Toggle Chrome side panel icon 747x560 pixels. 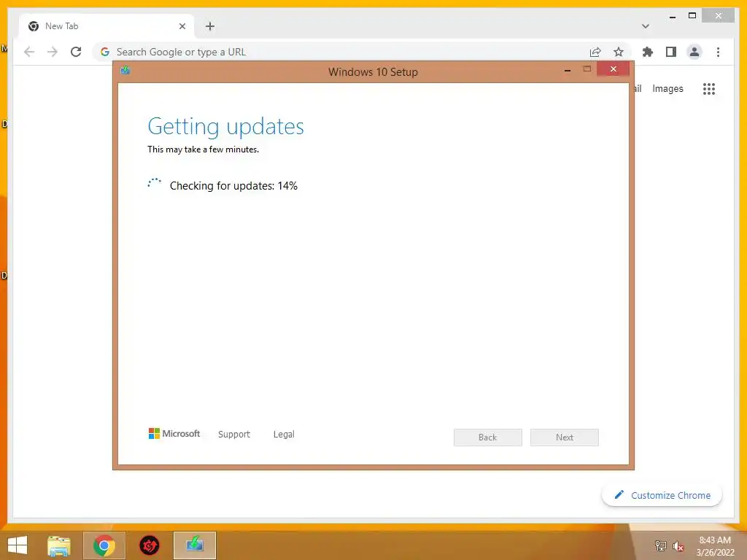[671, 52]
